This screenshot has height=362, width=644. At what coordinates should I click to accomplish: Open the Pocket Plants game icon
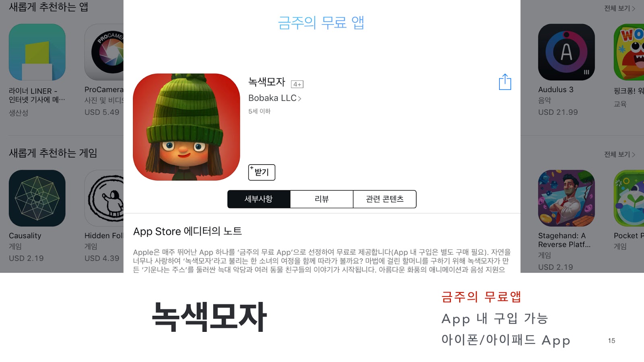[x=629, y=198]
